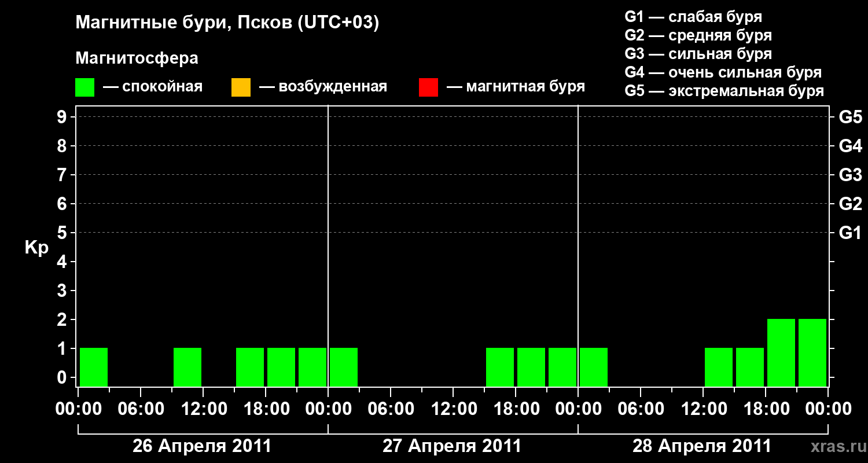The image size is (868, 463).
Task: Click the orange 'возбужденная' legend swatch
Action: pos(241,87)
